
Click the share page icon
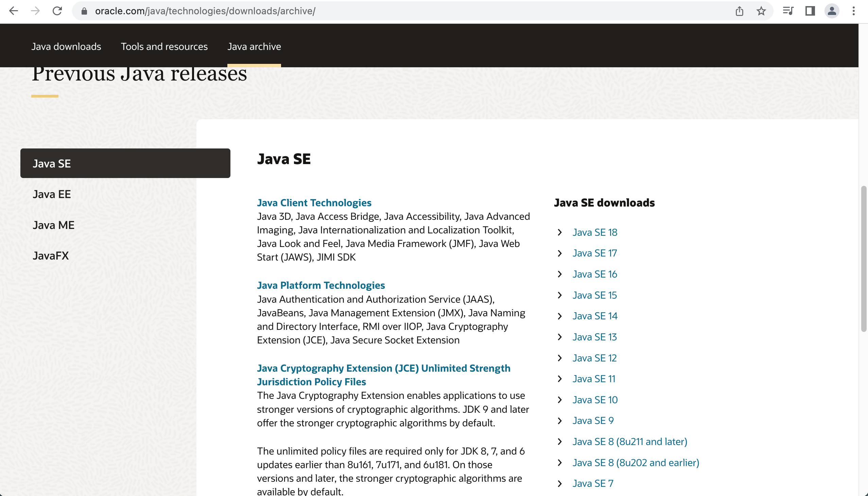[739, 11]
